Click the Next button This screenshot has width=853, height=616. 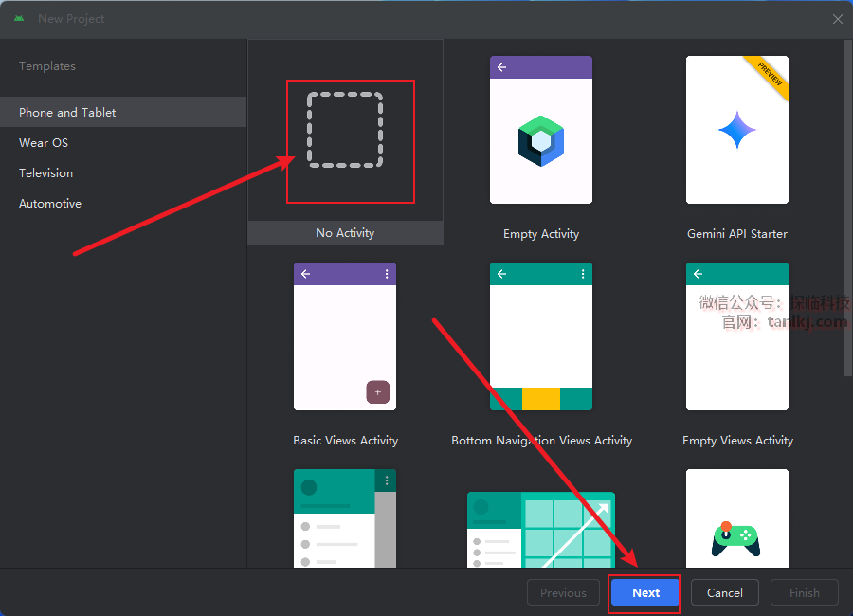[645, 592]
